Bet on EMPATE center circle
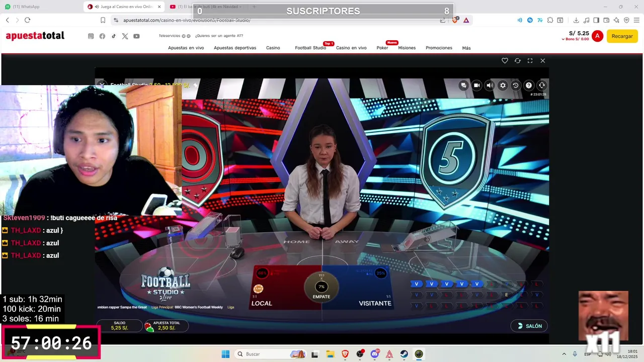The image size is (644, 362). point(321,288)
